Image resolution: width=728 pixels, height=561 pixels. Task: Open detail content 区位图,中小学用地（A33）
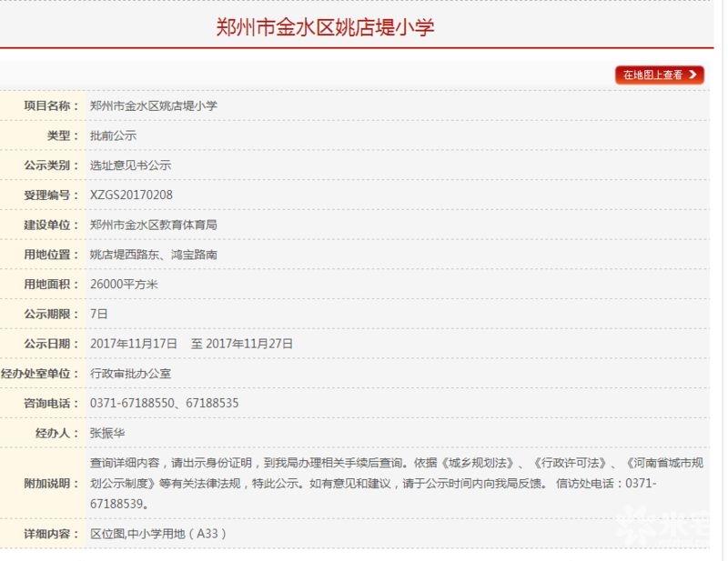point(158,534)
